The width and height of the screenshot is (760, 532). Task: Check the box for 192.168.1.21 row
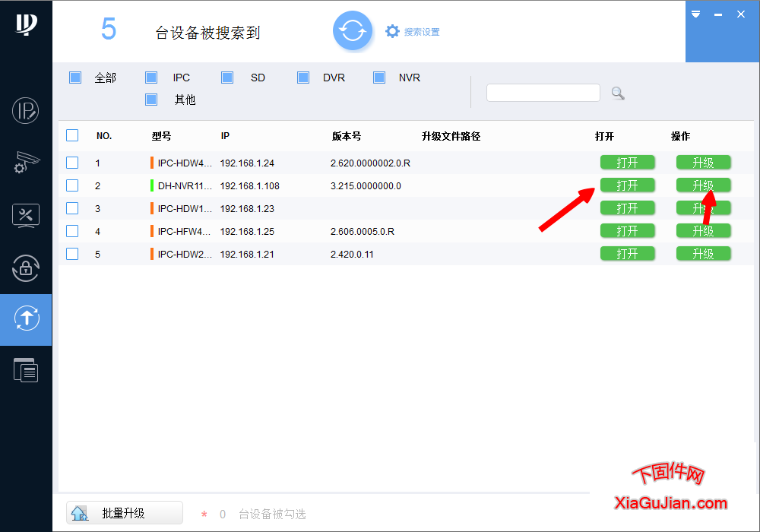point(72,253)
